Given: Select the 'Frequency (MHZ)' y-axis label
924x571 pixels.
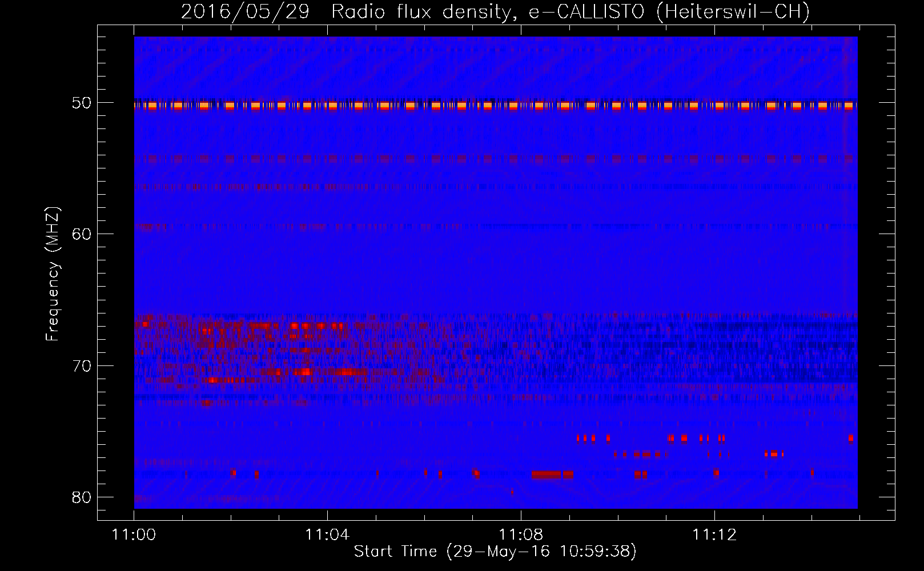Looking at the screenshot, I should pos(53,274).
